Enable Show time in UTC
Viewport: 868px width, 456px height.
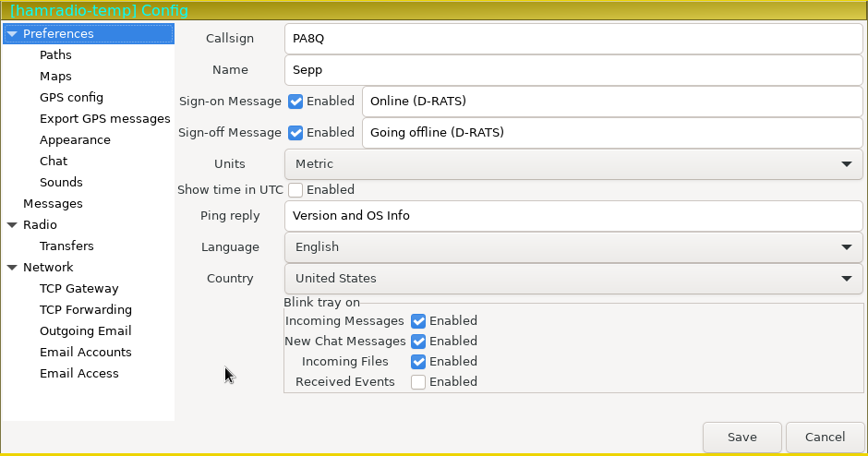tap(295, 190)
